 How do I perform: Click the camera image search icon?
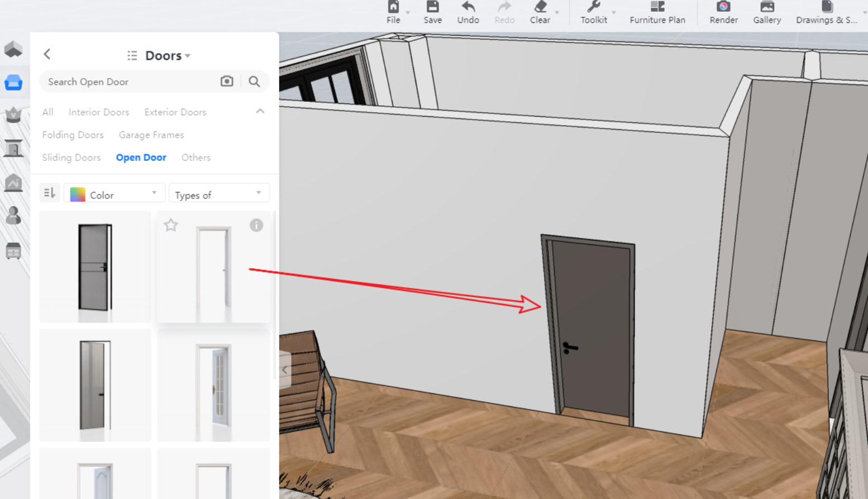pos(227,82)
